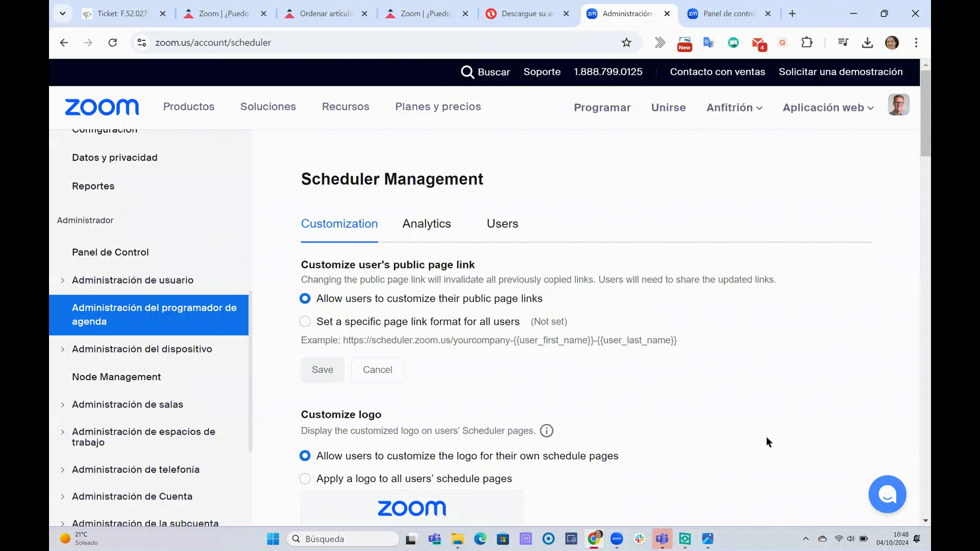Viewport: 980px width, 551px height.
Task: Open Node Management in sidebar
Action: pos(116,377)
